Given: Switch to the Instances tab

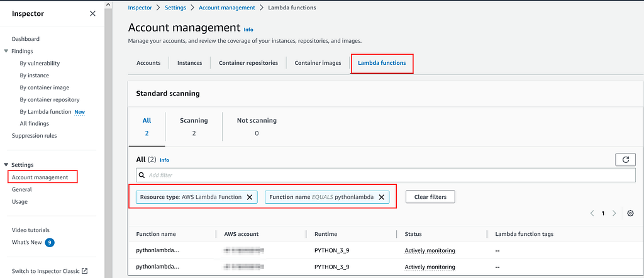Looking at the screenshot, I should [x=190, y=63].
